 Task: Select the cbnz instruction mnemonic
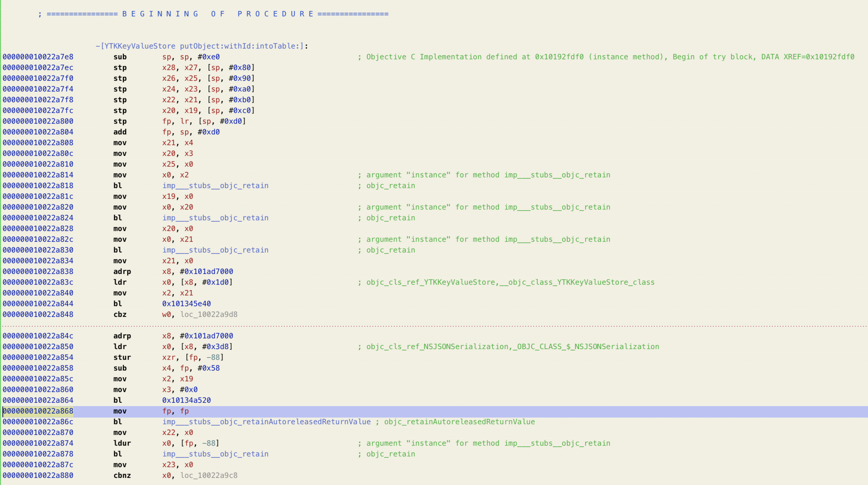pyautogui.click(x=122, y=475)
